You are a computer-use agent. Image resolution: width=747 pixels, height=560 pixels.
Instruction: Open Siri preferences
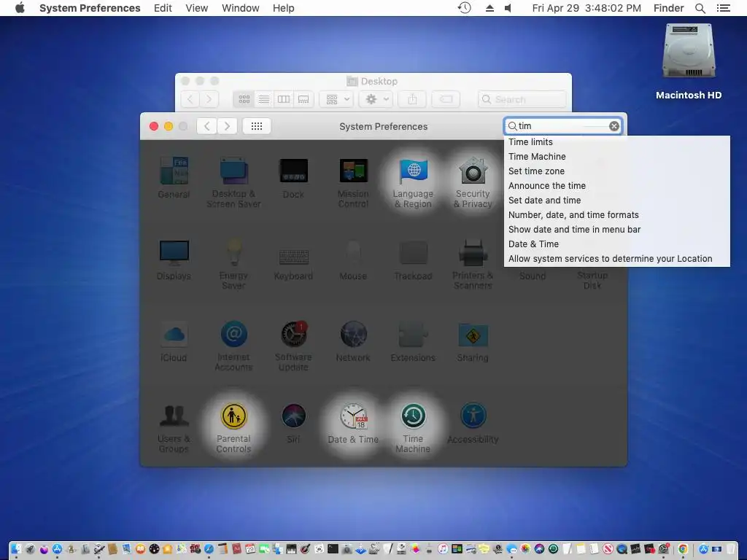293,424
